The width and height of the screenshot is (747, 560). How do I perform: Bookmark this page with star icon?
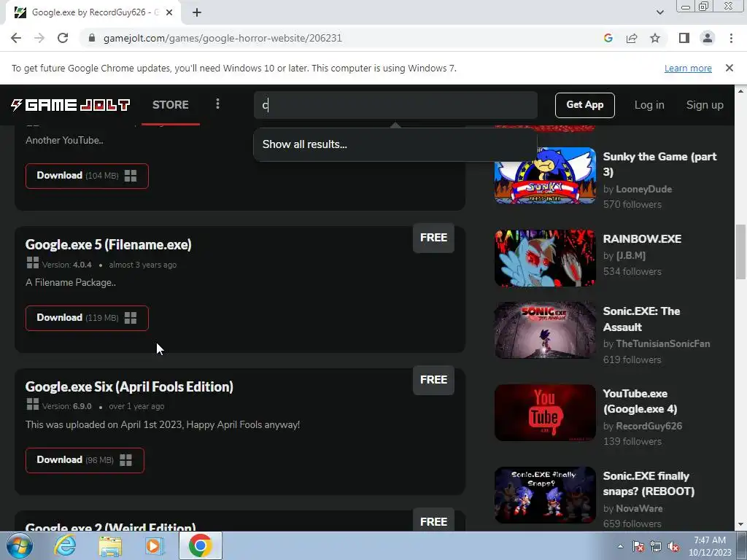coord(655,38)
